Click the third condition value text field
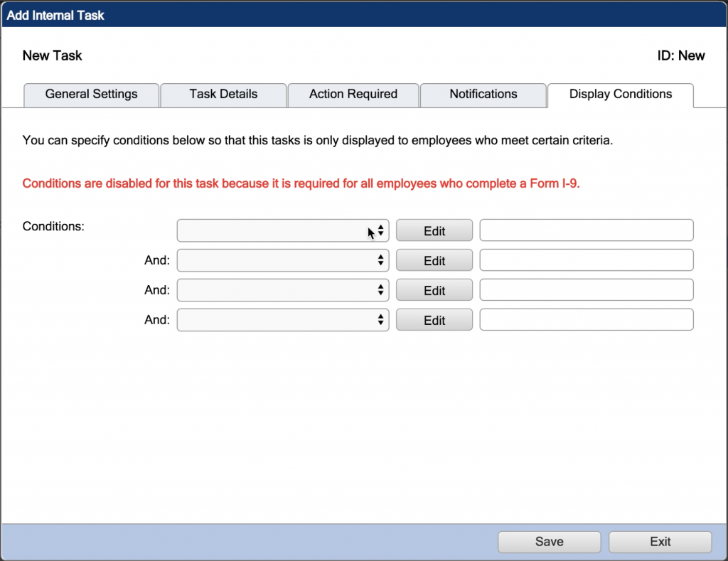This screenshot has width=728, height=561. click(x=586, y=289)
